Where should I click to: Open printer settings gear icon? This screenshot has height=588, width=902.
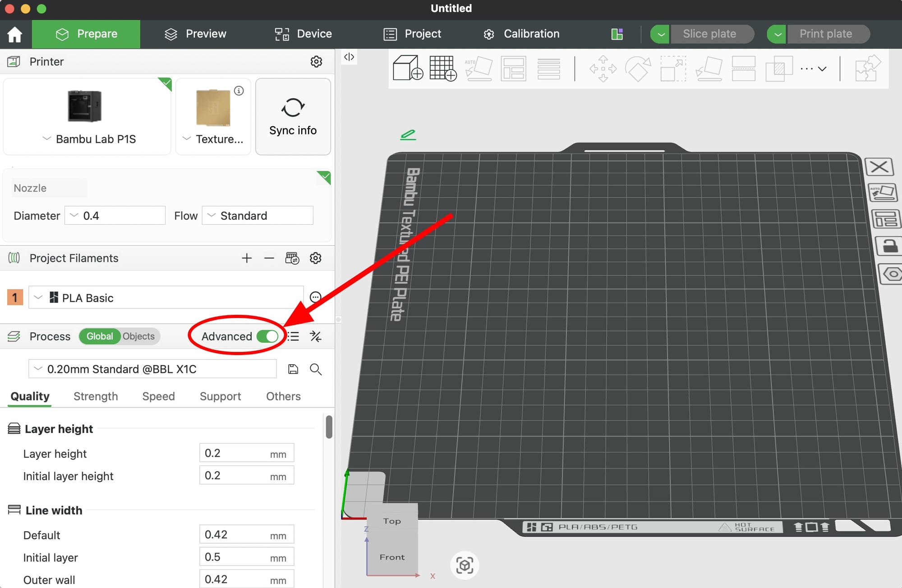(316, 62)
